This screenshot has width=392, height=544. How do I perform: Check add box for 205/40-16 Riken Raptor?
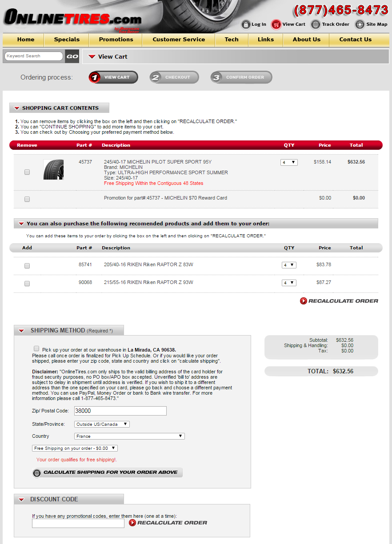27,266
